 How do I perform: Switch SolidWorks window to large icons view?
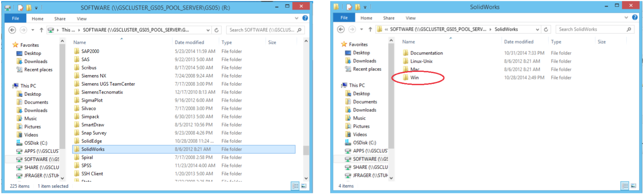coord(633,186)
